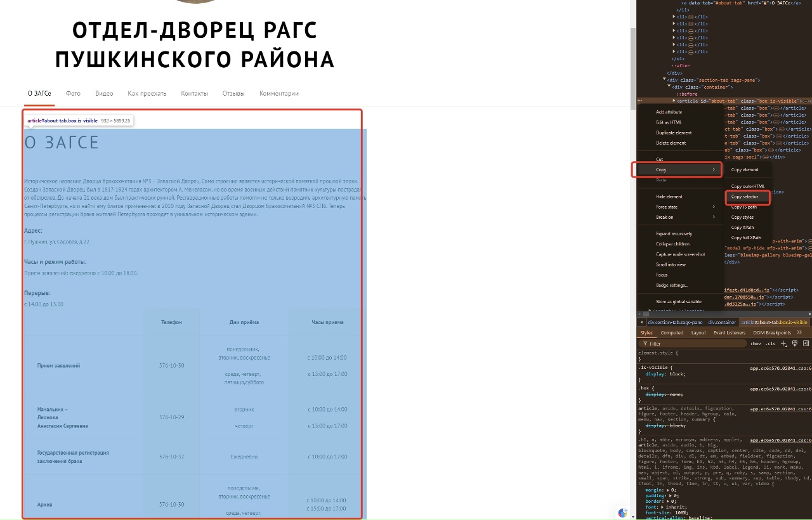Choose Copy selector from the submenu
Screen dimensions: 812x520
point(745,197)
